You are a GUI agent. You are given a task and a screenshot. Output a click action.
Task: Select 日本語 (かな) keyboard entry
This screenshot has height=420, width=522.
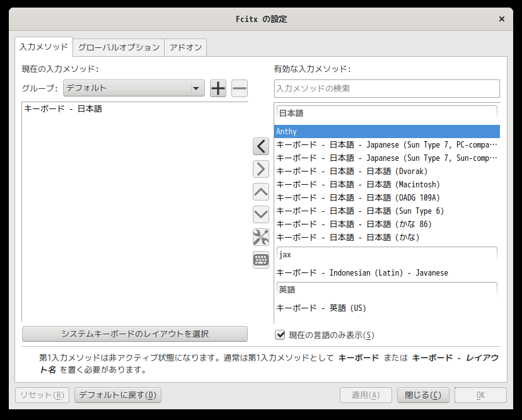387,238
